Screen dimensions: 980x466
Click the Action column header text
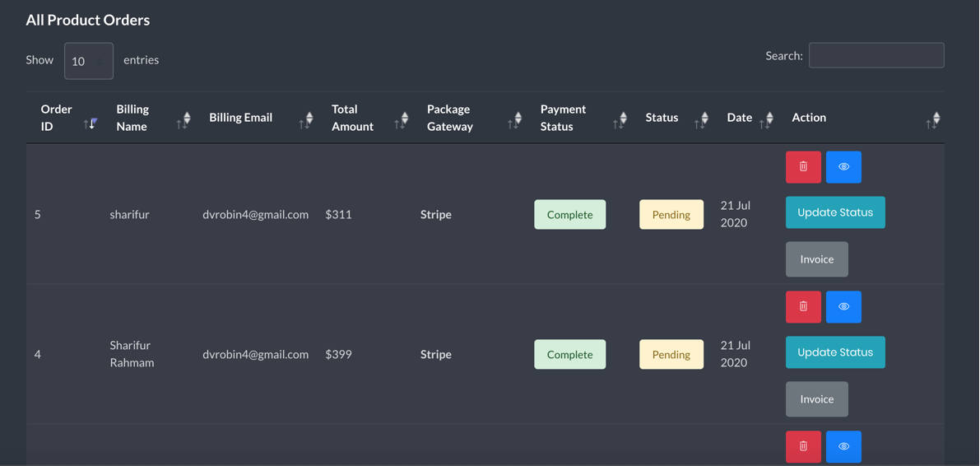[809, 118]
